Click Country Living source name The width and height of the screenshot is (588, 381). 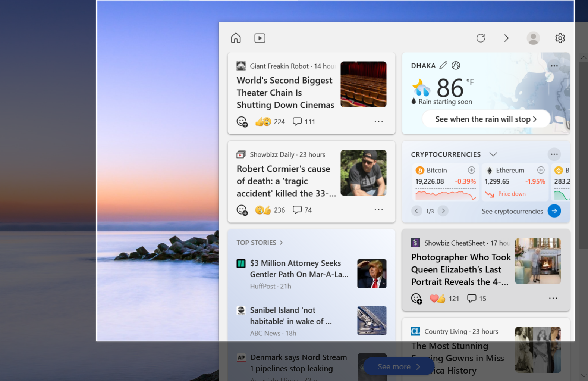click(446, 331)
